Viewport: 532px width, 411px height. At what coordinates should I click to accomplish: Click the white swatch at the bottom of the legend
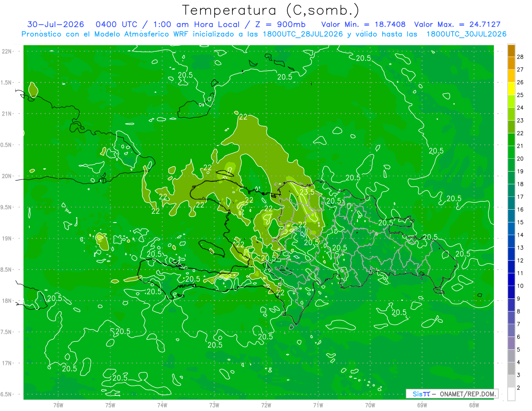[x=512, y=394]
